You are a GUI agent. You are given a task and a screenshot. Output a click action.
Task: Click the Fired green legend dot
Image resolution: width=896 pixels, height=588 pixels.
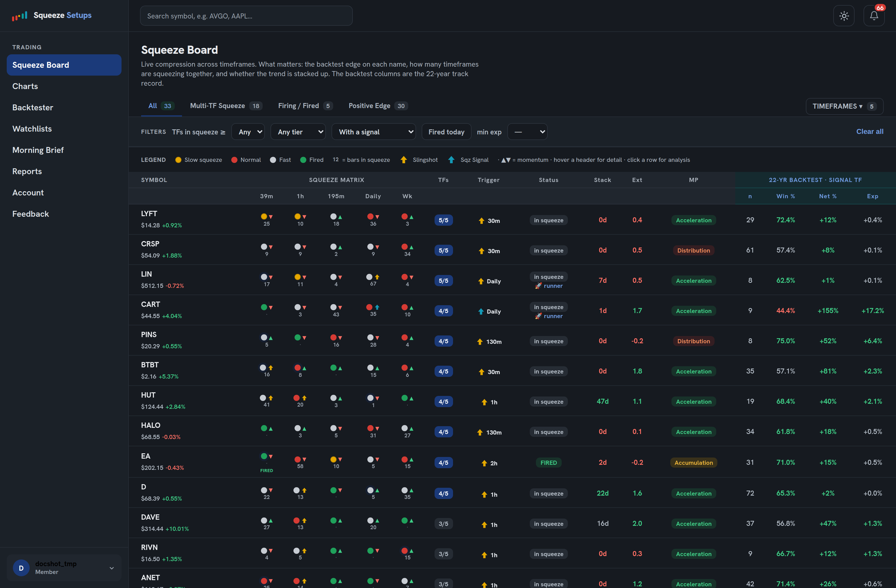[303, 160]
